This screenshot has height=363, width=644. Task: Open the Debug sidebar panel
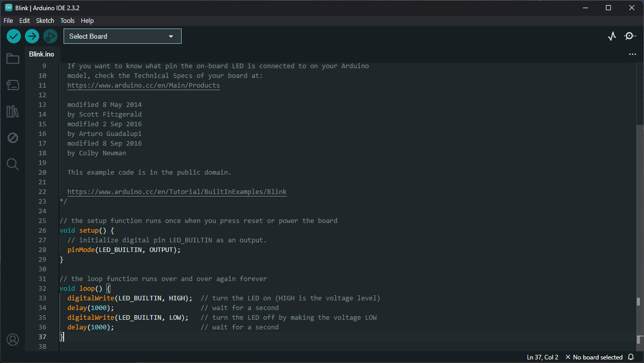[x=13, y=138]
